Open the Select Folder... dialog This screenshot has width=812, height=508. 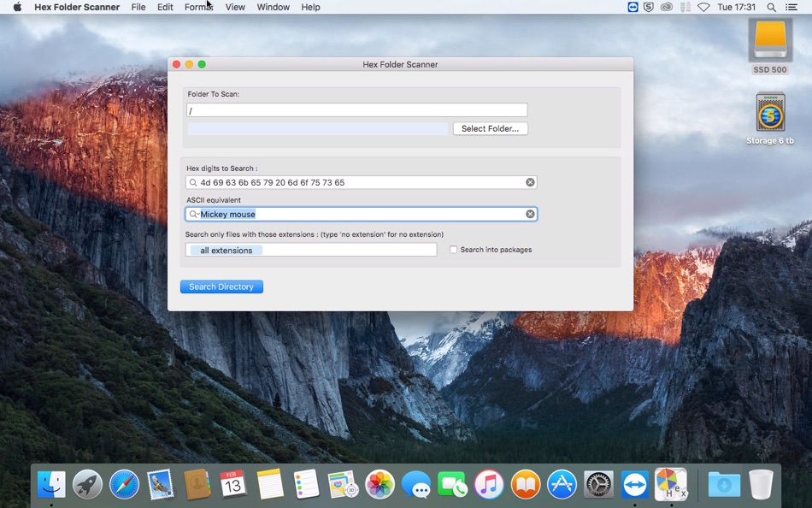click(x=490, y=128)
